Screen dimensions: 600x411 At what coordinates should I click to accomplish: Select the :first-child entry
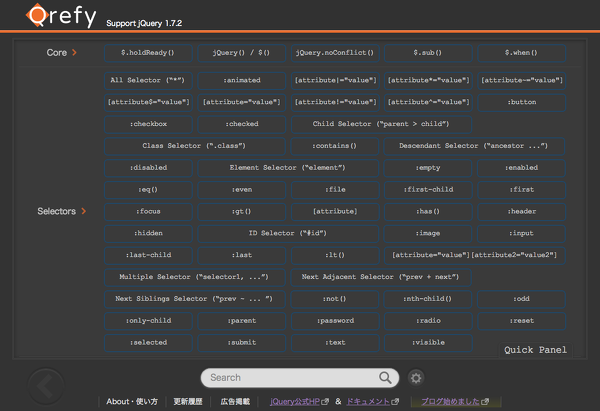coord(428,189)
